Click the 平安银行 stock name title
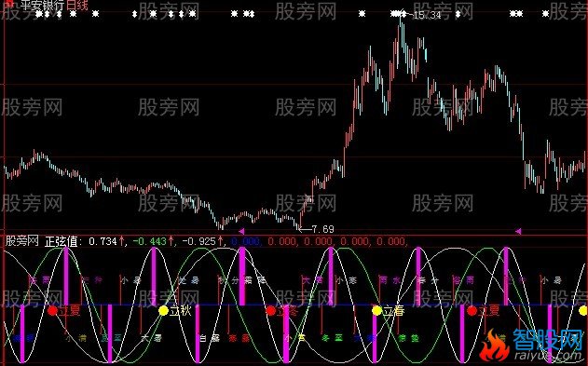Image resolution: width=588 pixels, height=366 pixels. [x=43, y=6]
